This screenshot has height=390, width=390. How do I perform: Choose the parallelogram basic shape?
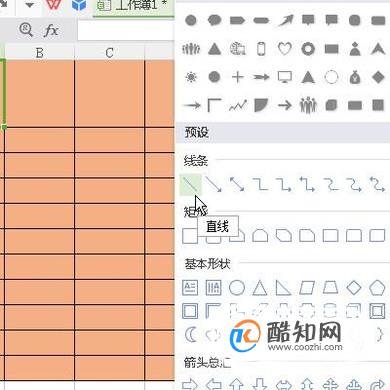click(307, 287)
